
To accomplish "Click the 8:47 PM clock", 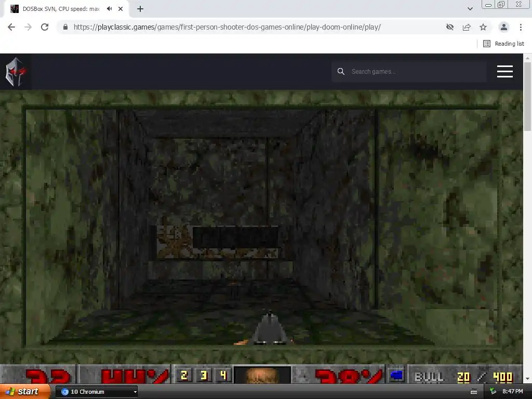I will coord(513,392).
